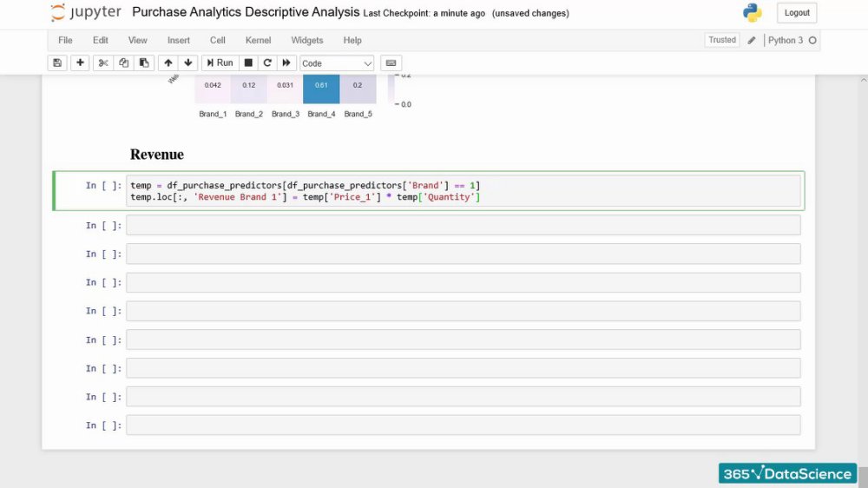Click the heatmap cell showing 0.042
868x488 pixels.
pyautogui.click(x=213, y=89)
